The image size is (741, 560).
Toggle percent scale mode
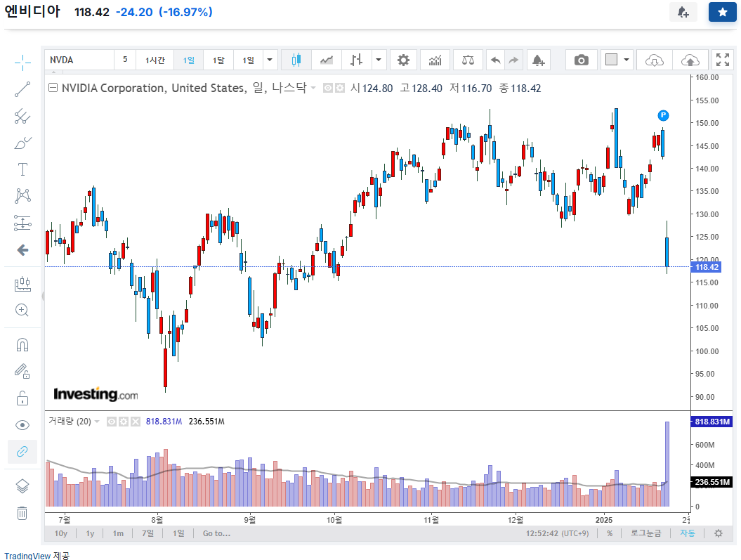coord(610,533)
